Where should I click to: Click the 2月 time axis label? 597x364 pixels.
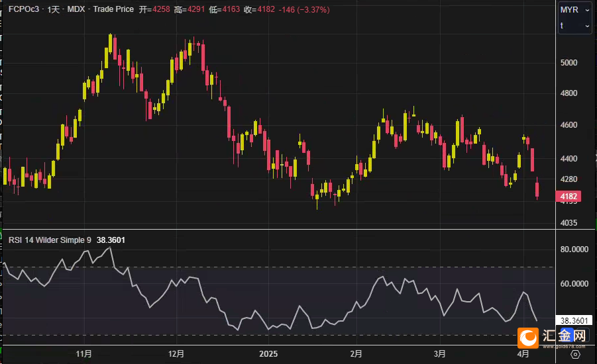pyautogui.click(x=356, y=354)
